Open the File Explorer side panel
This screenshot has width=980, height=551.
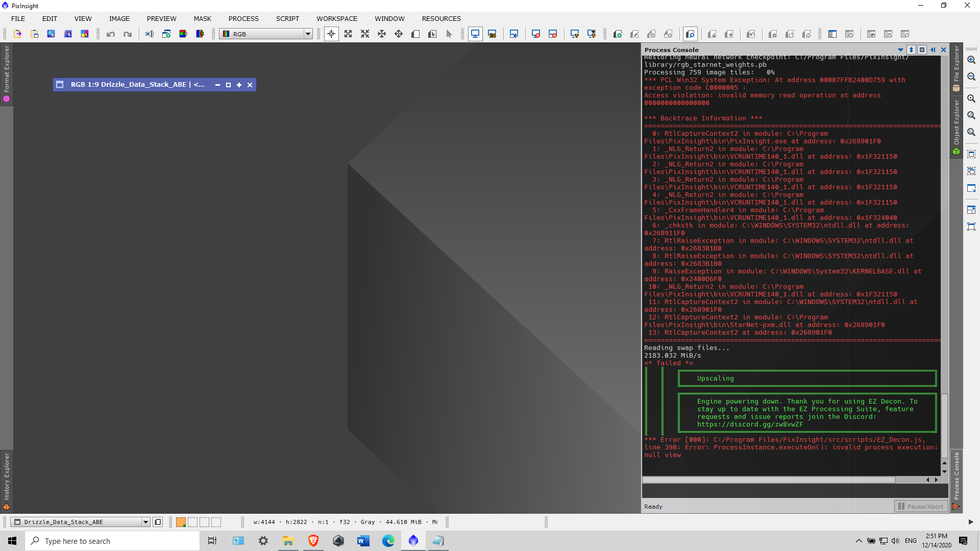957,69
